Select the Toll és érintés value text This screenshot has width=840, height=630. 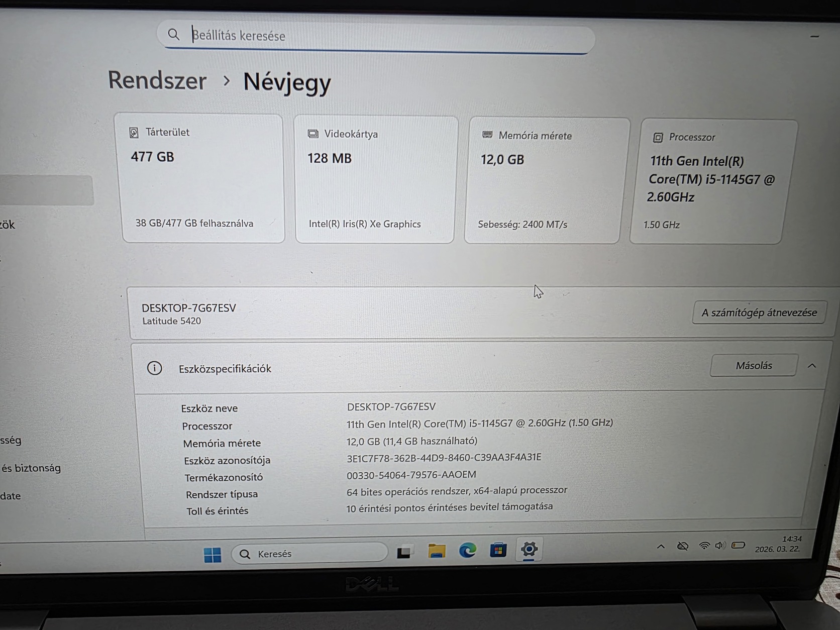tap(449, 507)
